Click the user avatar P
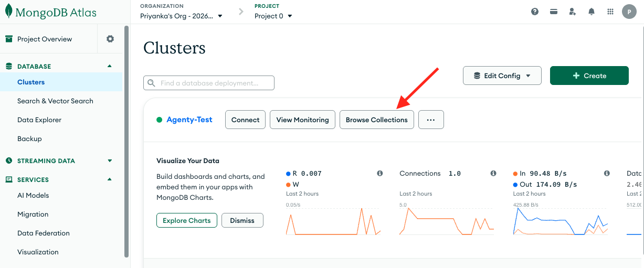 click(x=629, y=12)
